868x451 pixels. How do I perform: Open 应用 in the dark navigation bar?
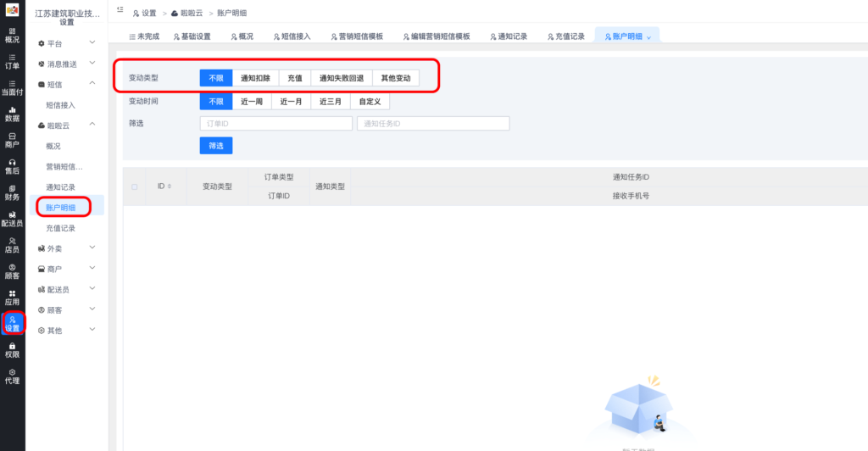(12, 298)
